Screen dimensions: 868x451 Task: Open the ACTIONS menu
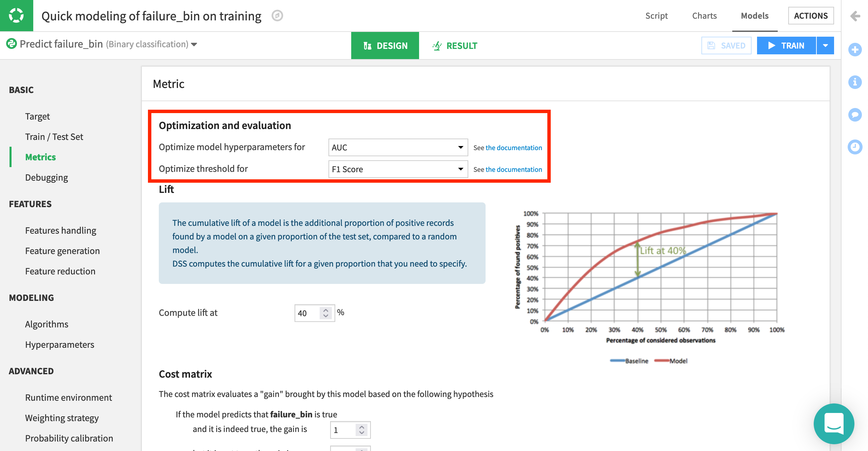click(x=811, y=15)
